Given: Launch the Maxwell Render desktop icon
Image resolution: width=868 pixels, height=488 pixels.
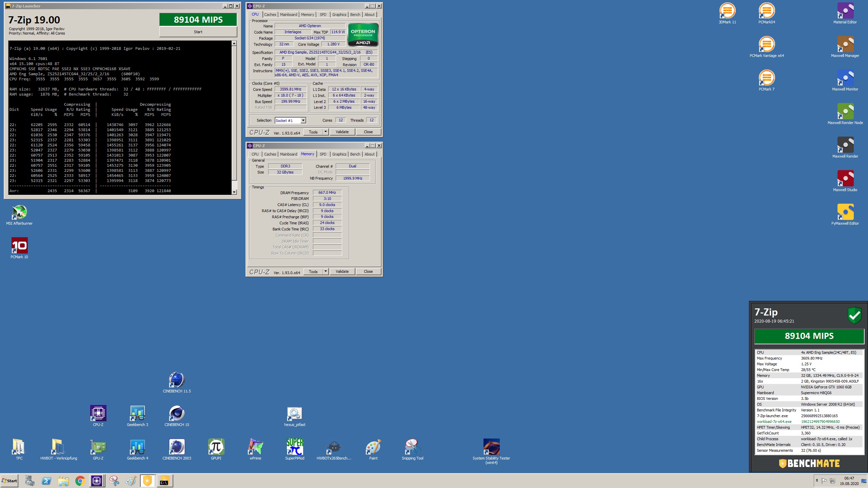Looking at the screenshot, I should [x=845, y=148].
